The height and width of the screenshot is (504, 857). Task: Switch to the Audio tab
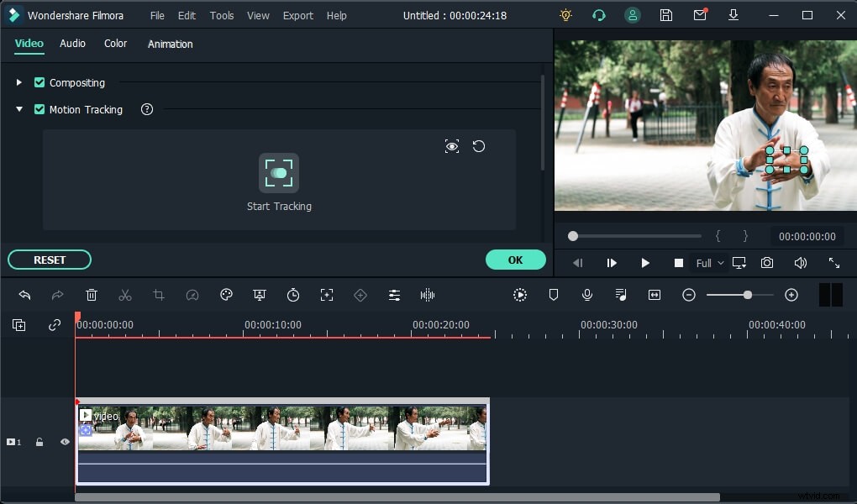[x=72, y=44]
